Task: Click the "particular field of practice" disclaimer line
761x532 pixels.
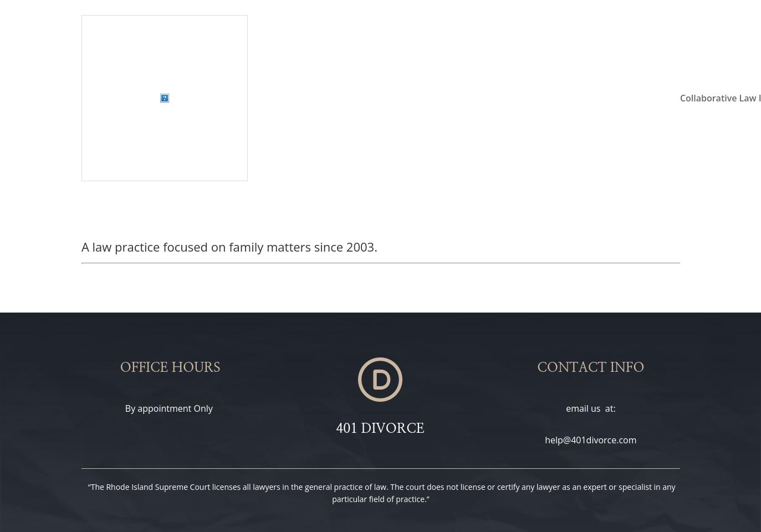Action: coord(380,499)
